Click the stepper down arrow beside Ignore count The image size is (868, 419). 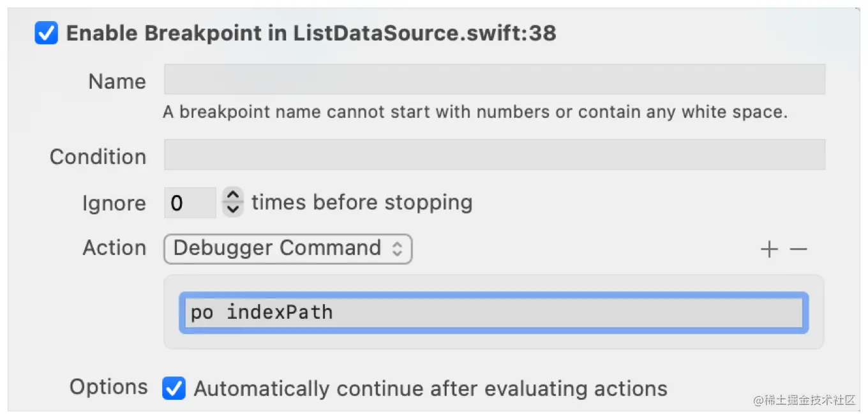pyautogui.click(x=232, y=209)
